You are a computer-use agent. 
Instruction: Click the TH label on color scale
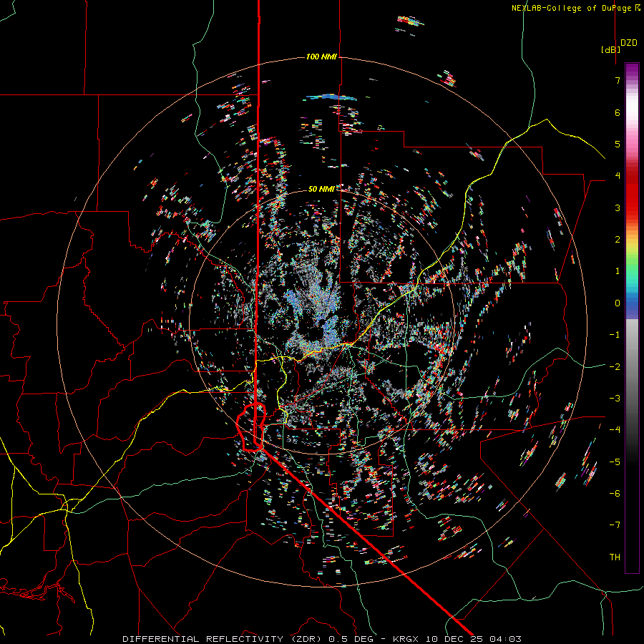[x=615, y=557]
